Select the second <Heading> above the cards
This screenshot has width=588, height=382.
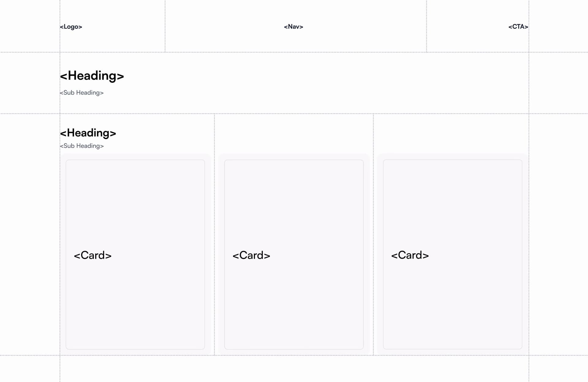click(88, 133)
